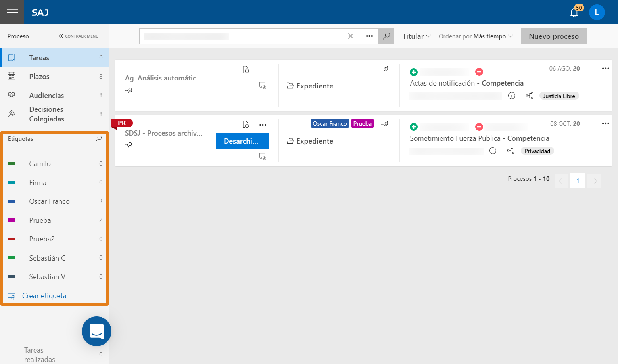Open more options for 08 OCT. 20 process

(x=605, y=123)
